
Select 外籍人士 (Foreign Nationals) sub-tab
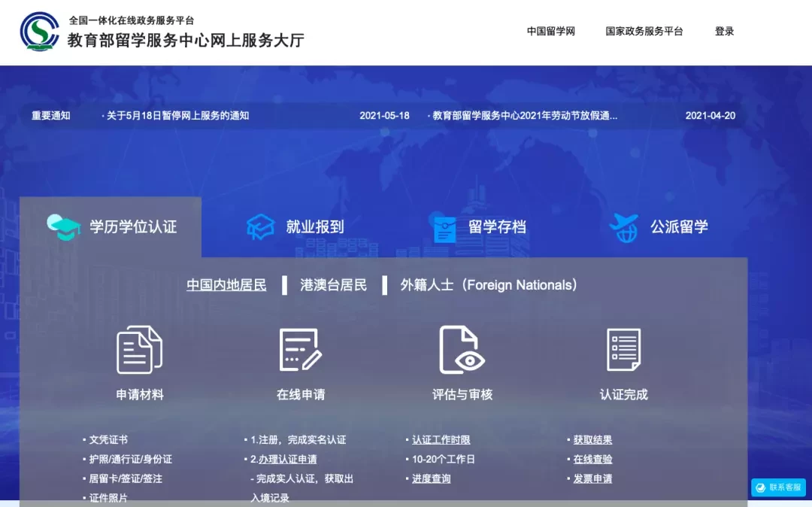pos(489,285)
